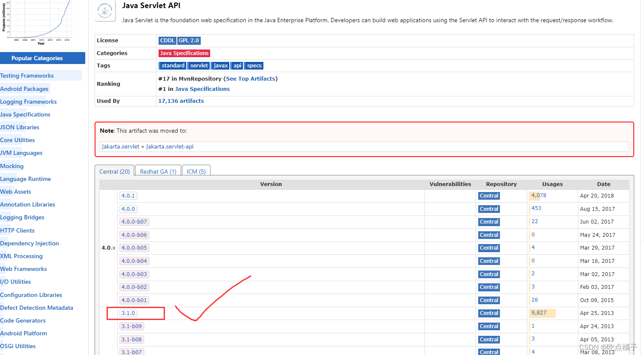Open Code Generators category
644x355 pixels.
[x=23, y=320]
